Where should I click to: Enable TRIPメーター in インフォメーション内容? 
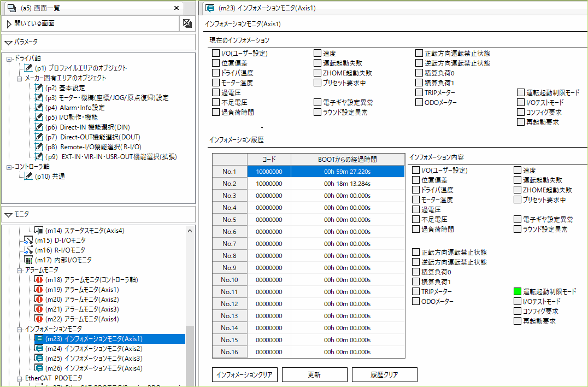click(x=416, y=291)
